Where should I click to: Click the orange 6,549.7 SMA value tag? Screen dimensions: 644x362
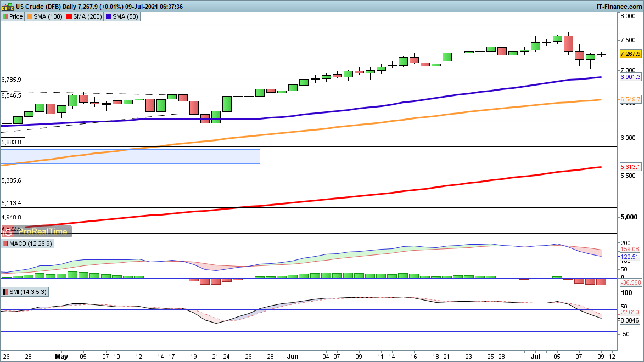click(x=630, y=99)
